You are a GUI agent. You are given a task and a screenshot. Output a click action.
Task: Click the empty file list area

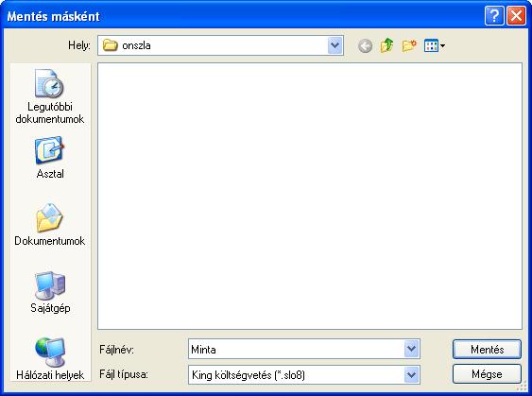(310, 196)
